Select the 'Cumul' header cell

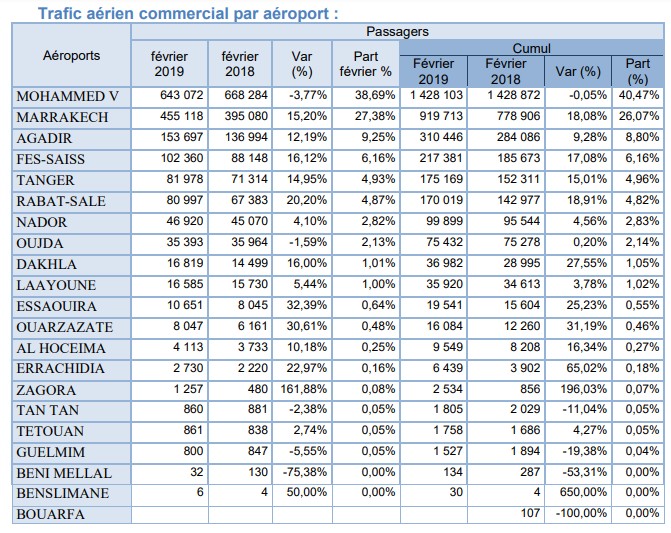[x=531, y=48]
